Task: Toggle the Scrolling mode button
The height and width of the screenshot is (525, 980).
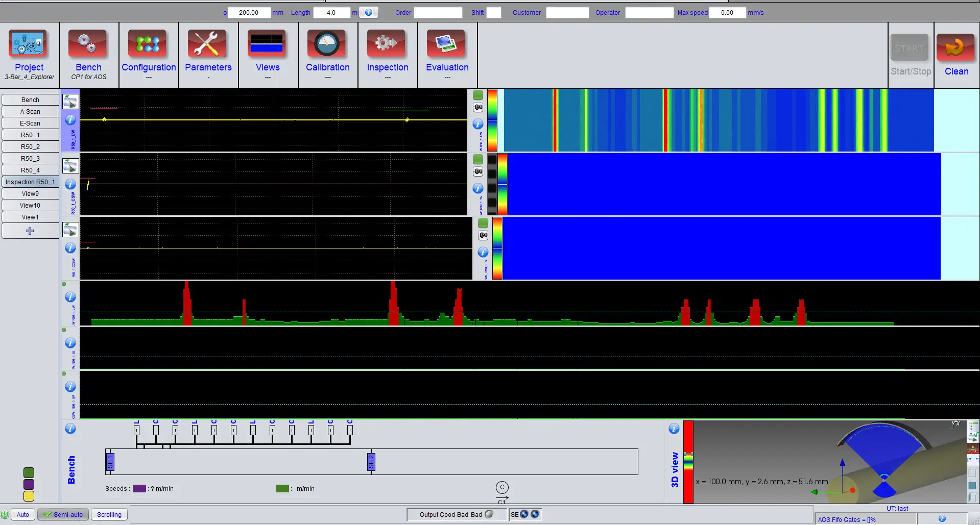Action: point(109,514)
